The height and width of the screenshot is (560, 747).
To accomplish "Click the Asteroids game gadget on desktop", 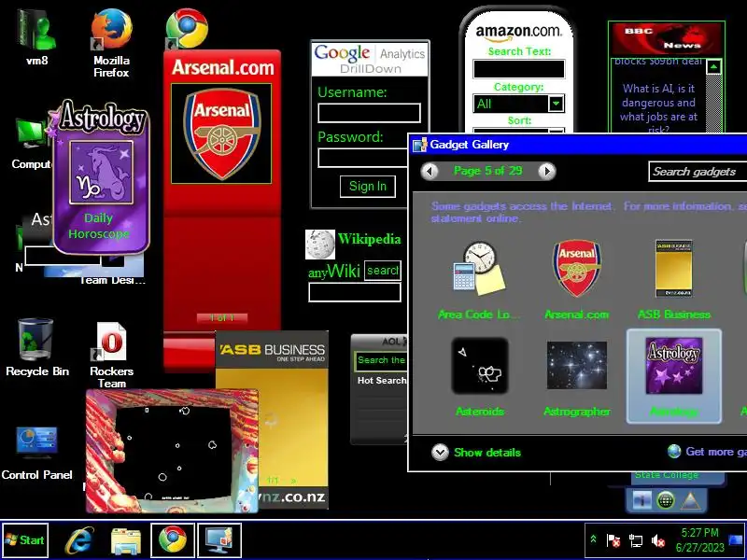I will coord(172,451).
